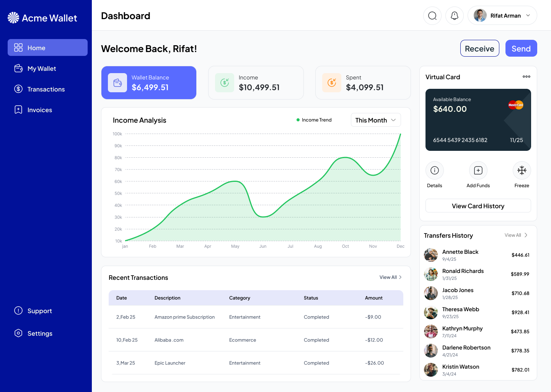551x392 pixels.
Task: Click the Support icon in the sidebar
Action: pos(18,311)
